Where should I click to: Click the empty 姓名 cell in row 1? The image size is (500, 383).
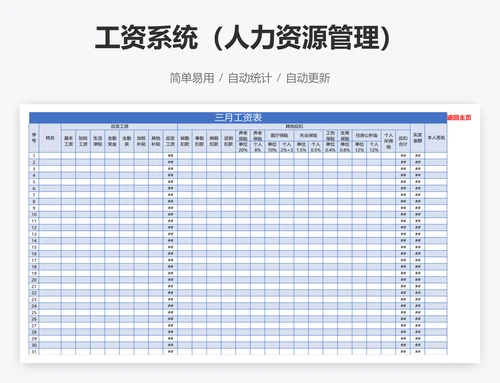tap(50, 156)
